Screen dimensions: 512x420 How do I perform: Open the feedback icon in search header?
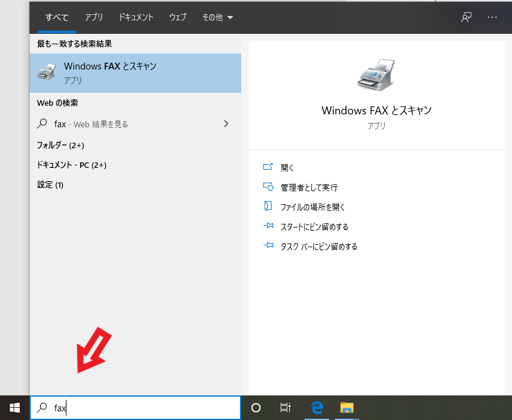pyautogui.click(x=466, y=17)
